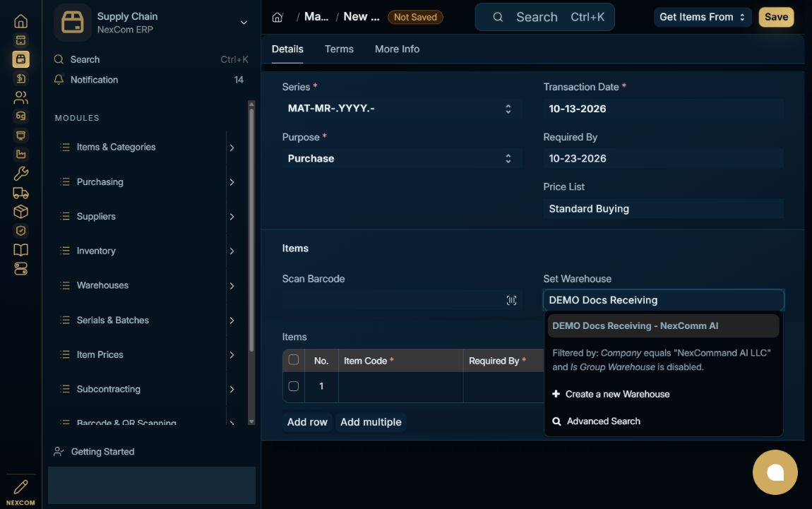Open the factory manufacturing icon in the rail
812x509 pixels.
pos(20,155)
